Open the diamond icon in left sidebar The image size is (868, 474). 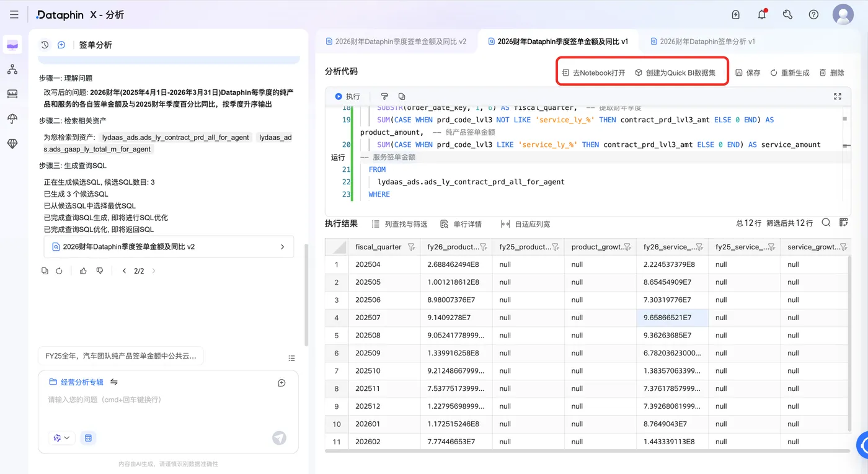pos(12,144)
